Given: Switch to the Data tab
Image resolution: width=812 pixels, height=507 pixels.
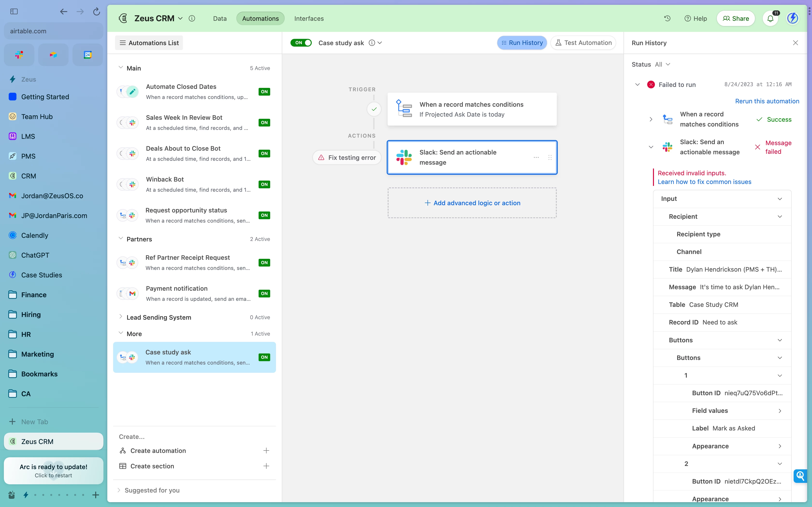Looking at the screenshot, I should coord(220,18).
